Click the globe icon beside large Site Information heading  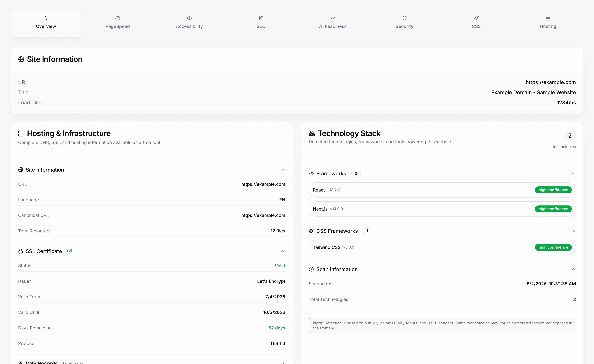(x=21, y=59)
